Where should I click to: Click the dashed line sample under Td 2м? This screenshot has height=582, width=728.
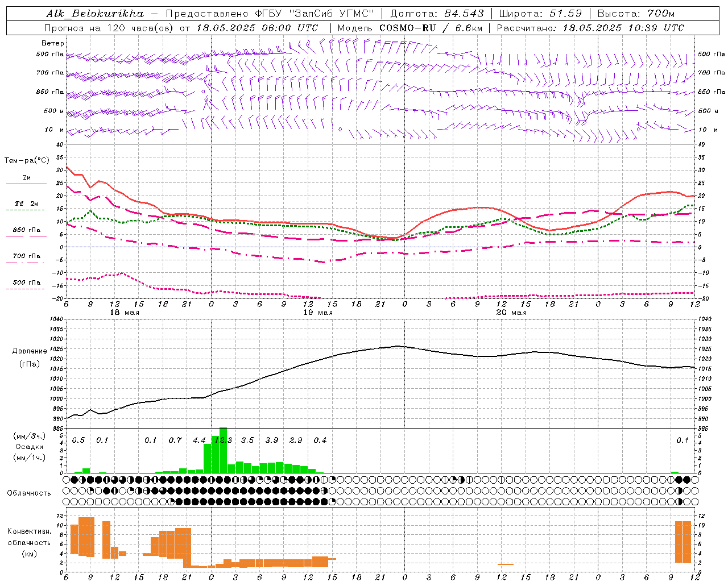coord(26,210)
